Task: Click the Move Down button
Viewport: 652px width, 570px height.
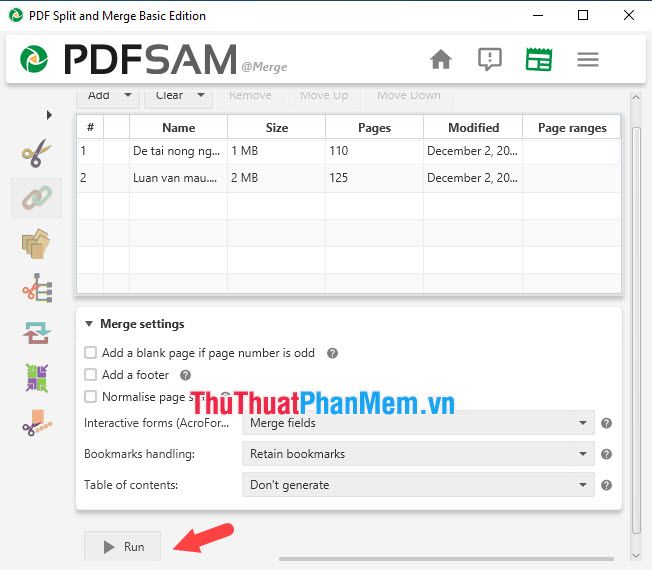Action: 409,95
